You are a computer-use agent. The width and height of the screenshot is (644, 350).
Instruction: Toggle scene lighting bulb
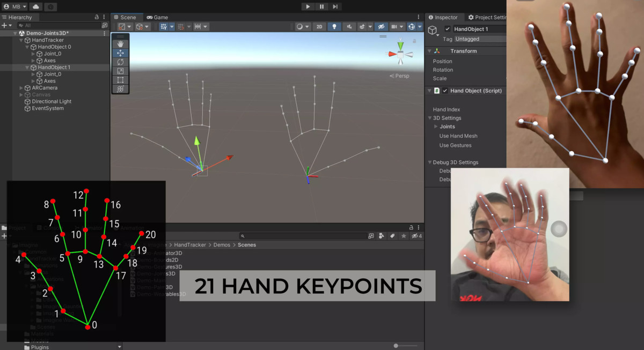pyautogui.click(x=335, y=26)
